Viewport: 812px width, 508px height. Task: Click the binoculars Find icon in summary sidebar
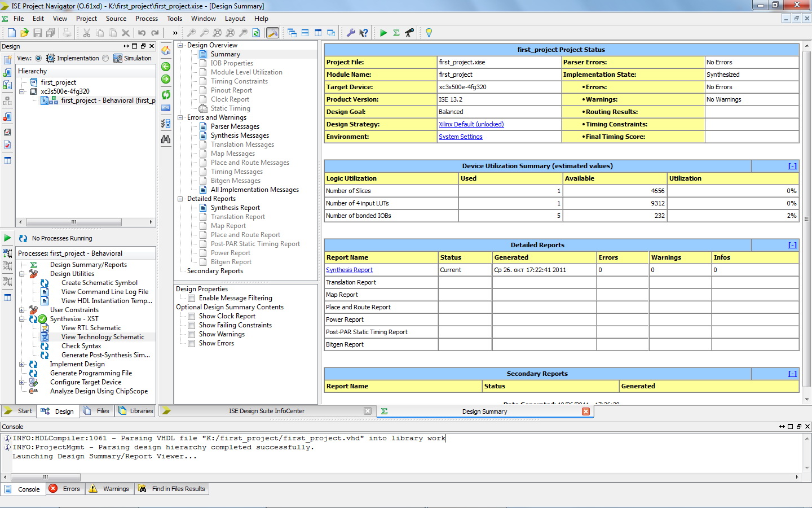click(166, 139)
